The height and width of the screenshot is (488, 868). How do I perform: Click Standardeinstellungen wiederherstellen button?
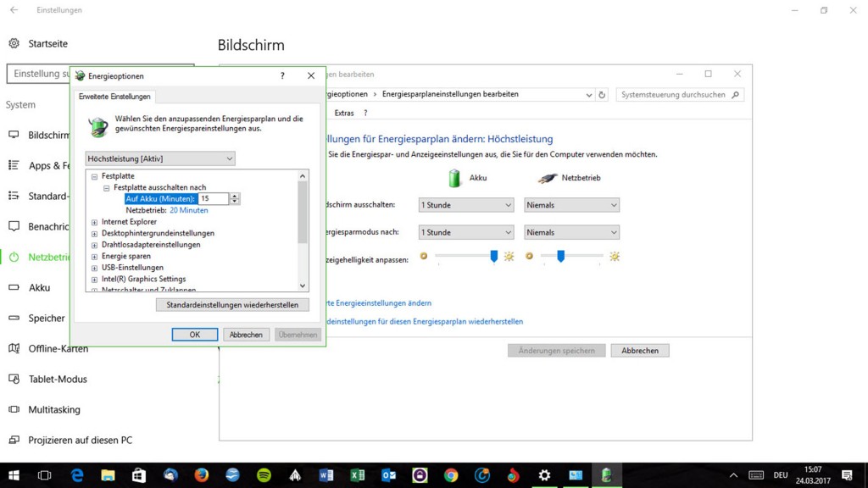[x=232, y=304]
